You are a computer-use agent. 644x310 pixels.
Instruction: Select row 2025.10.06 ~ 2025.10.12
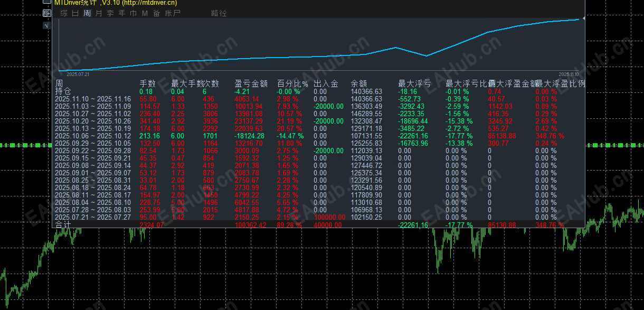click(93, 136)
